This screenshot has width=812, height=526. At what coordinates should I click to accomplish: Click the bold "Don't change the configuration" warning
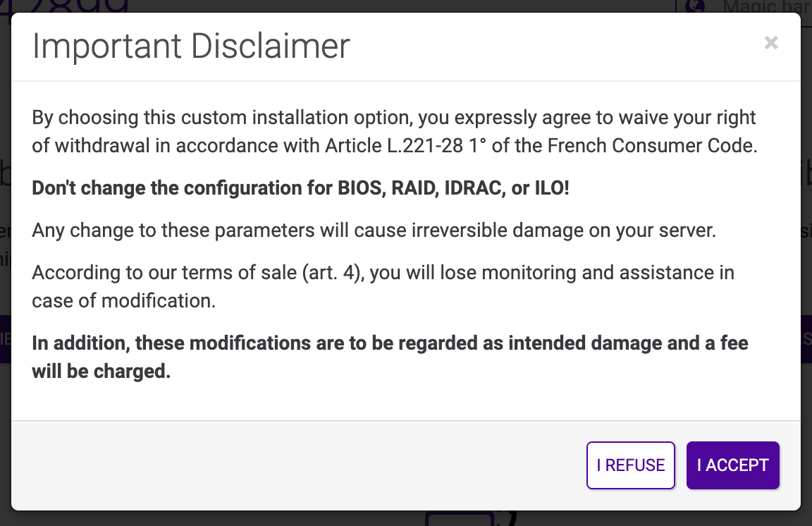300,189
